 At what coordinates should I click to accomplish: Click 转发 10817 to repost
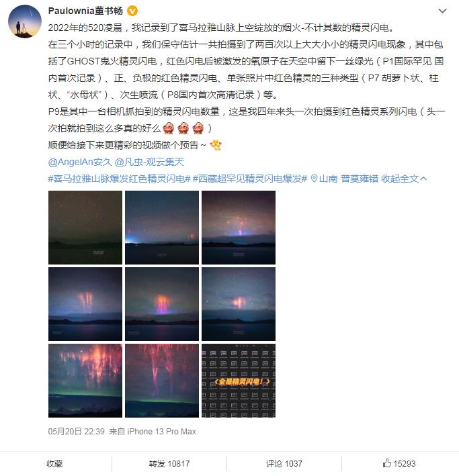click(x=169, y=463)
